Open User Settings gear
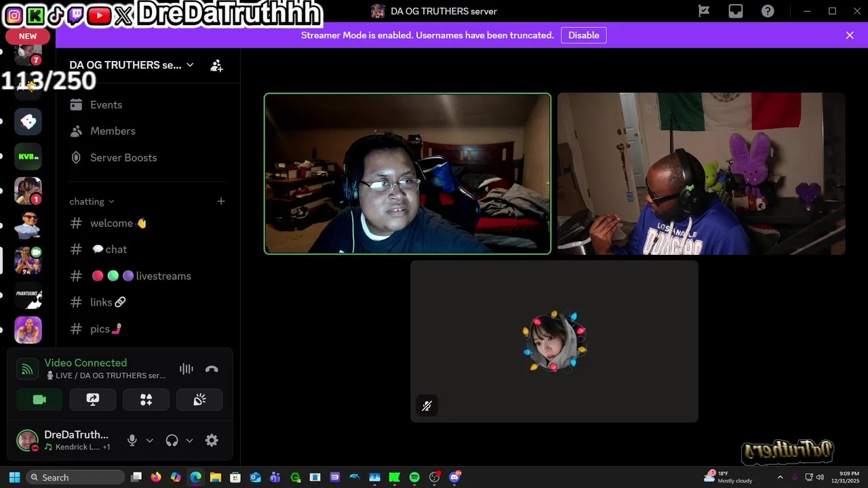The image size is (868, 488). pos(212,441)
